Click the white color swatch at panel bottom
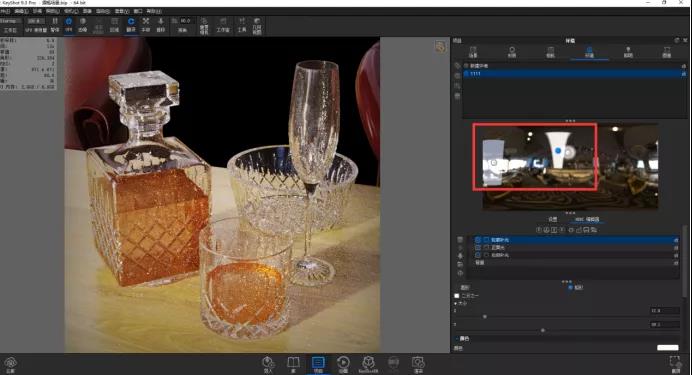The width and height of the screenshot is (692, 375). [667, 348]
